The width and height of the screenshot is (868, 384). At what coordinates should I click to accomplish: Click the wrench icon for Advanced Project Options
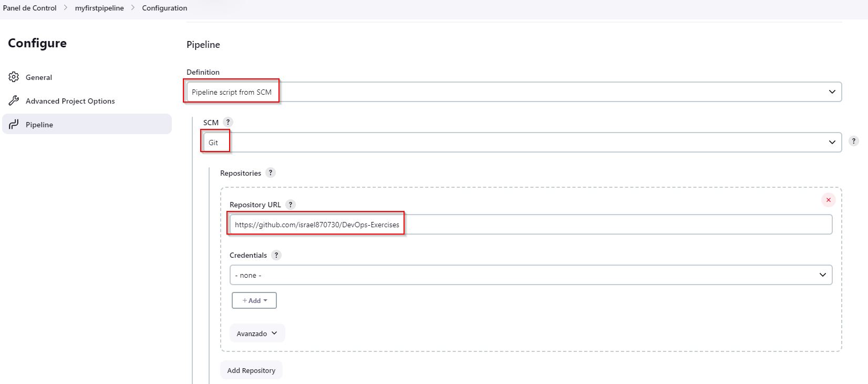[x=14, y=100]
